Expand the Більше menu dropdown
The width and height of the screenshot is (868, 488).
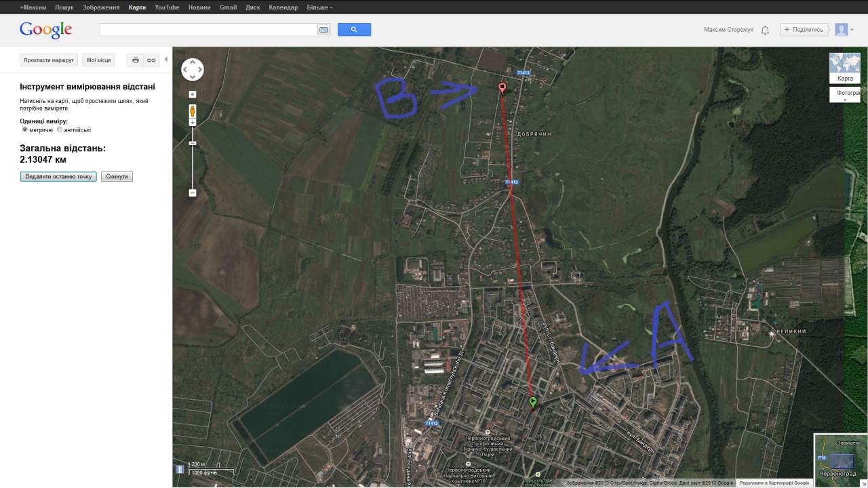point(319,7)
